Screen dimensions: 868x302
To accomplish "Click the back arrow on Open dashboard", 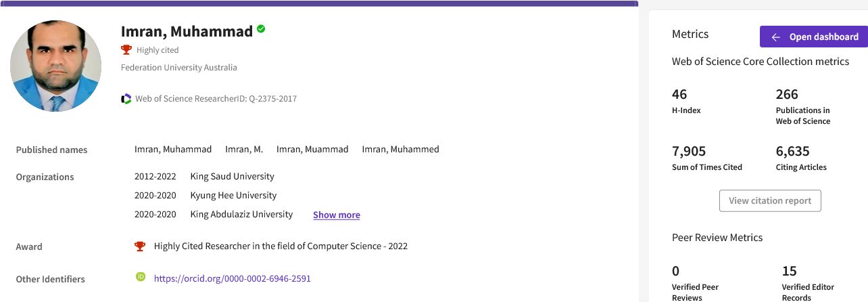I will [x=775, y=37].
